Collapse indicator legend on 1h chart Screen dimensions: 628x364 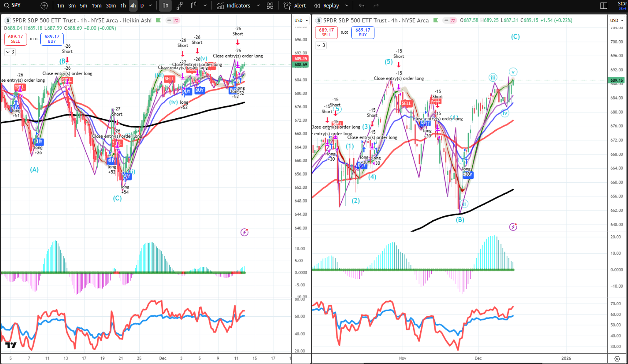[x=10, y=52]
